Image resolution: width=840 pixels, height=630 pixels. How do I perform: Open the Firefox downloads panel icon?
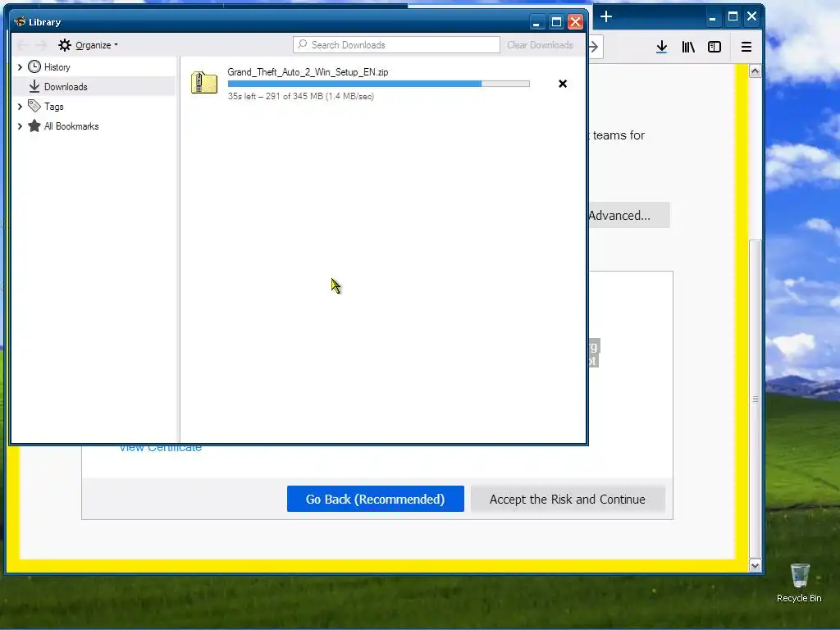click(x=662, y=47)
